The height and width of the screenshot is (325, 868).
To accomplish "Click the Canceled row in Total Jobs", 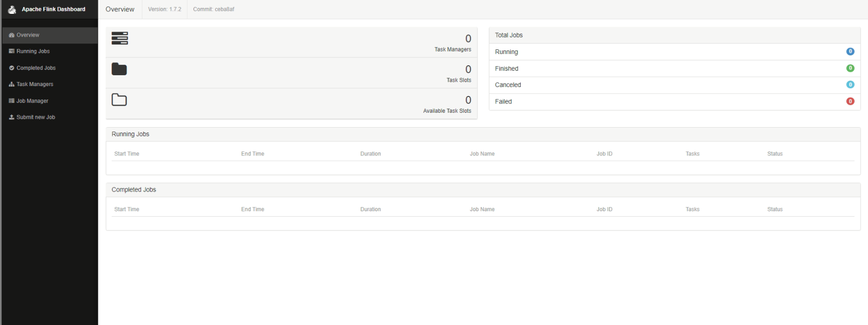I will [x=675, y=85].
